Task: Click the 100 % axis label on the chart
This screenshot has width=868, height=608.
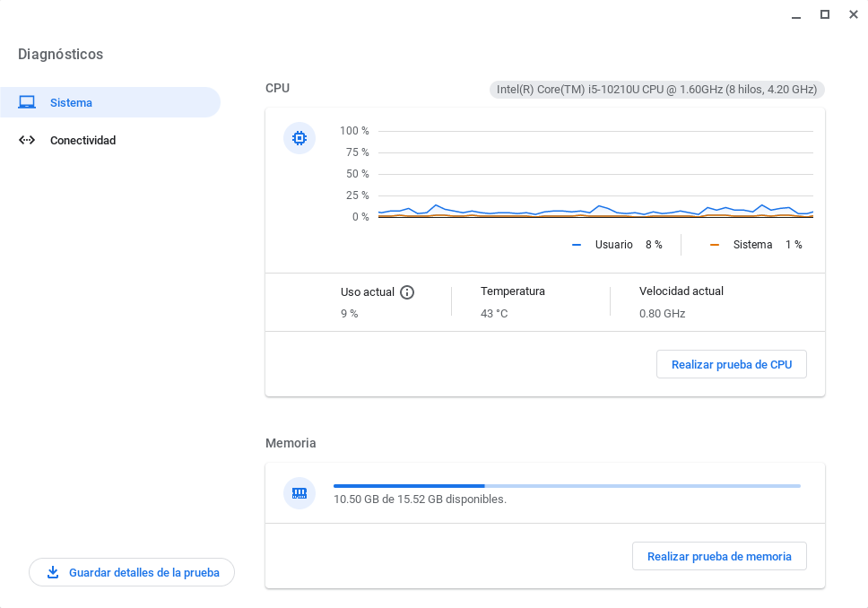Action: 356,130
